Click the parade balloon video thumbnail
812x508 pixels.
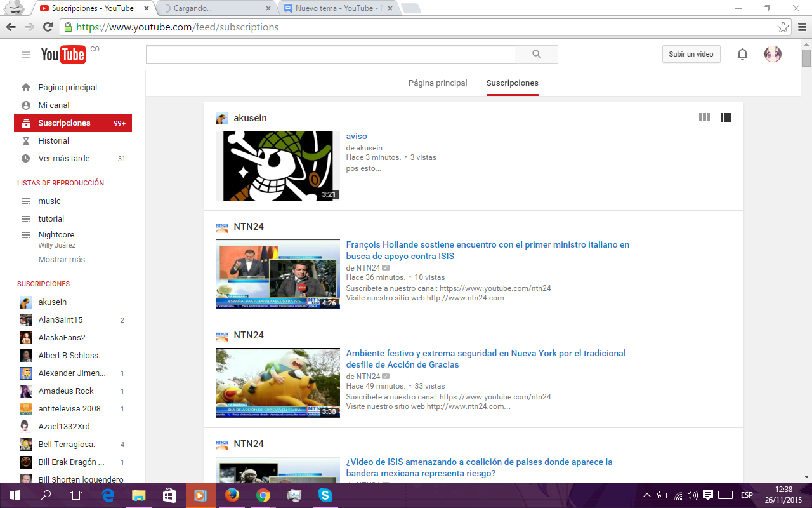(278, 383)
